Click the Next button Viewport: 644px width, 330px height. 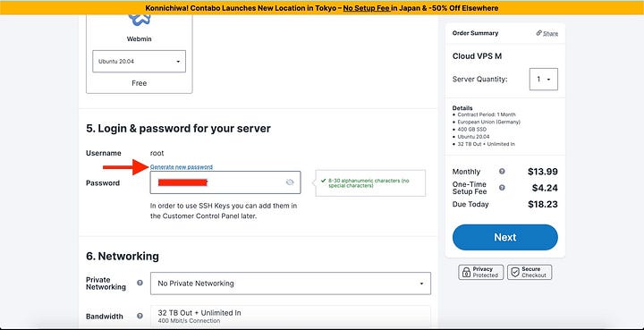(505, 237)
